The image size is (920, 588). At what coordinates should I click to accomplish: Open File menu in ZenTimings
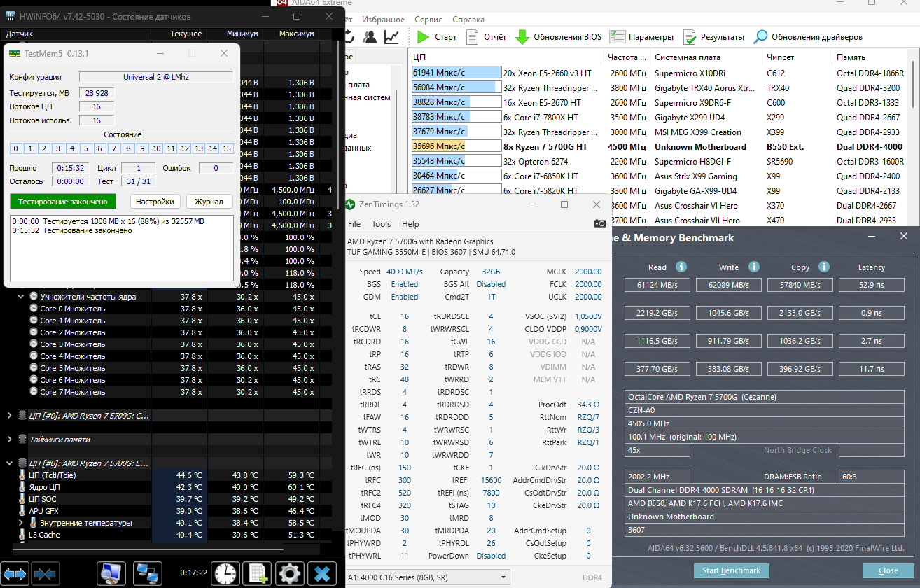354,224
